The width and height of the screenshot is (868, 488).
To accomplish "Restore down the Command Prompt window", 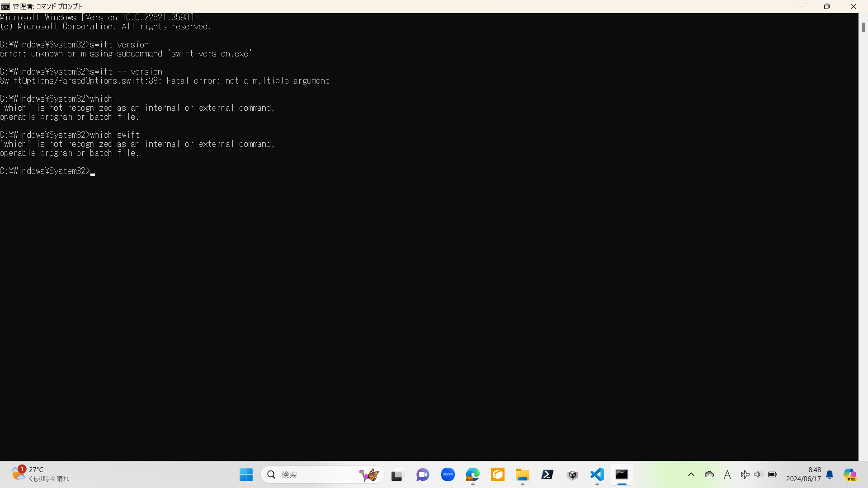I will [827, 6].
